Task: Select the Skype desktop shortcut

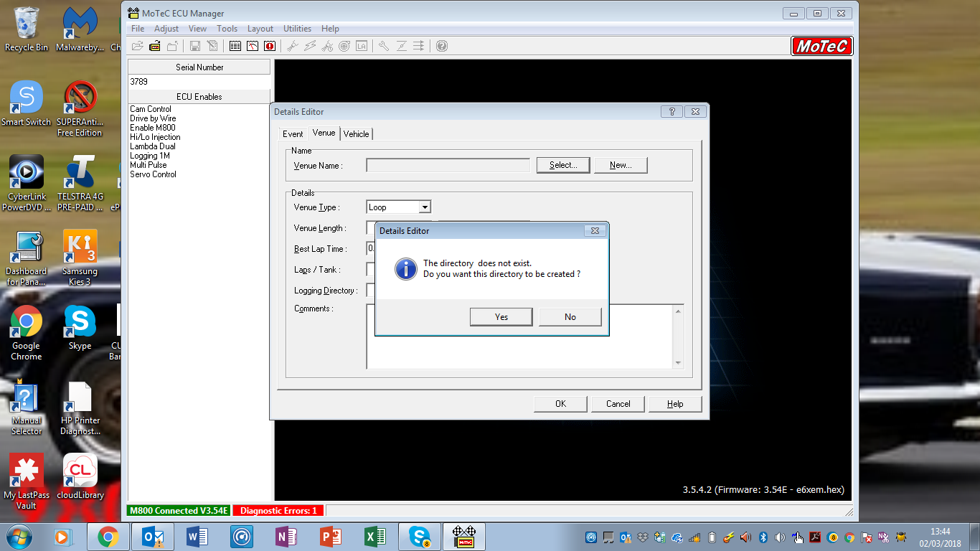Action: [x=80, y=327]
